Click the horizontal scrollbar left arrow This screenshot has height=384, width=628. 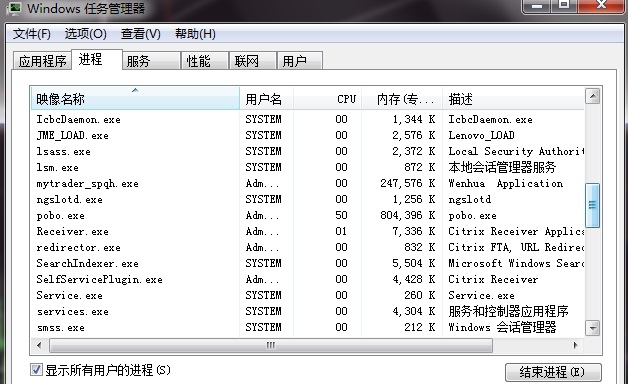coord(39,345)
